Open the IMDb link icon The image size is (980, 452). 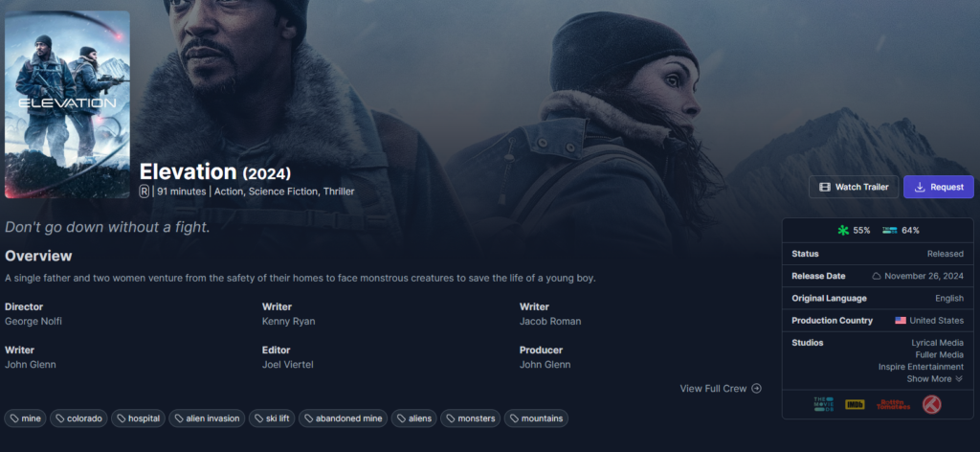[855, 404]
